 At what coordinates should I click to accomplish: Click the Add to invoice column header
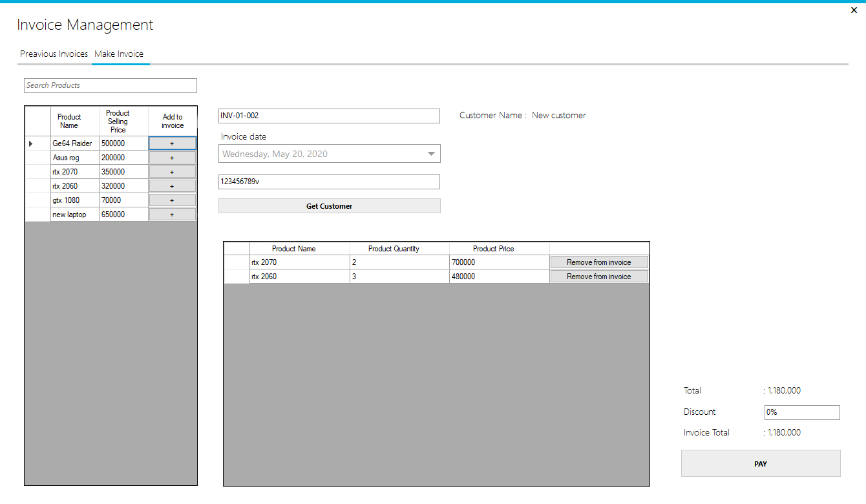pyautogui.click(x=173, y=121)
